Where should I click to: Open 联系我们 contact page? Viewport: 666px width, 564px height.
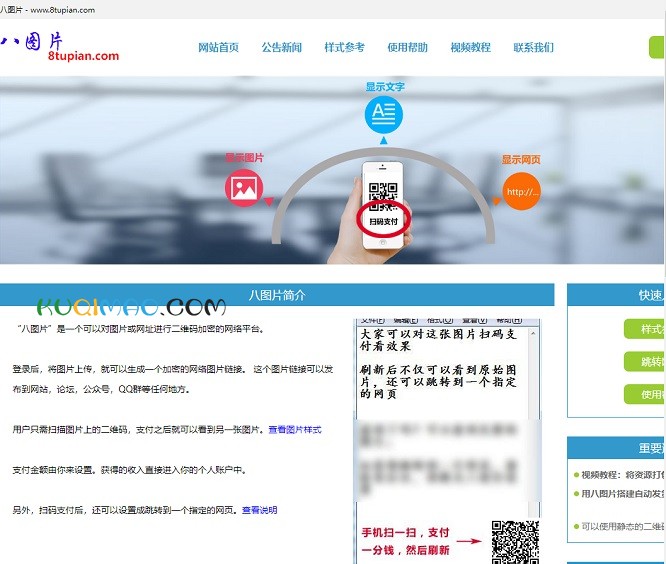(x=533, y=47)
